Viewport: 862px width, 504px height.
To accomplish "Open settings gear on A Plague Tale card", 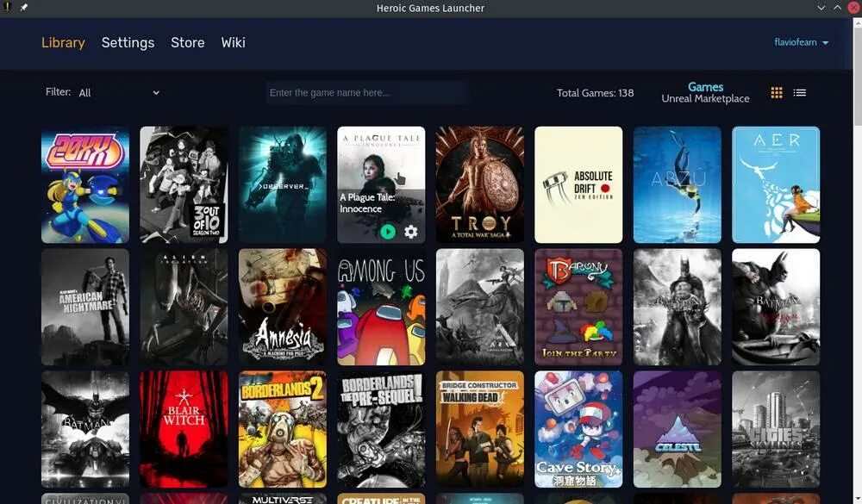I will point(410,231).
